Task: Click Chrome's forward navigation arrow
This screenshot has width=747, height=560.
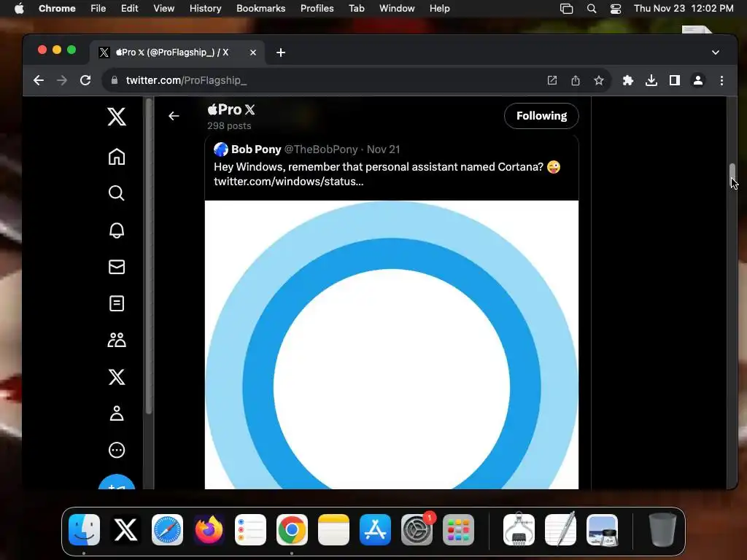Action: click(x=62, y=80)
